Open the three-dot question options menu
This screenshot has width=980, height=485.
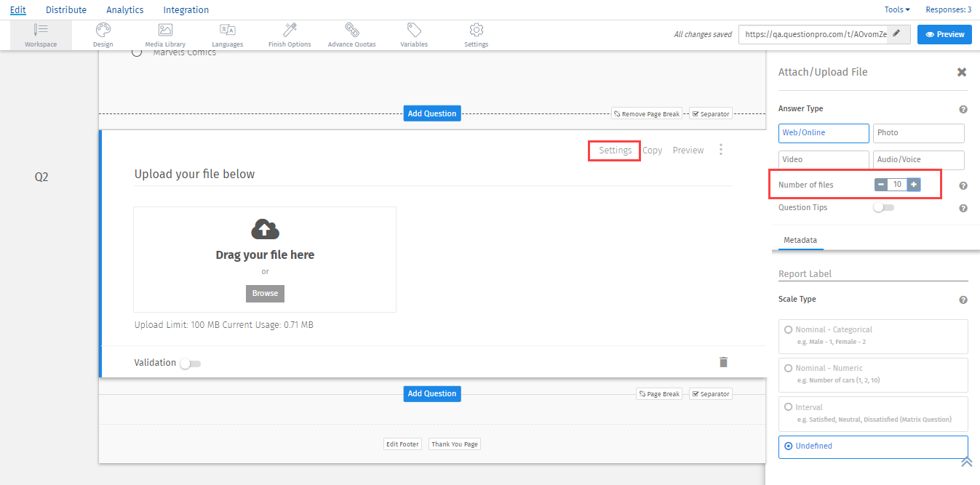tap(721, 150)
